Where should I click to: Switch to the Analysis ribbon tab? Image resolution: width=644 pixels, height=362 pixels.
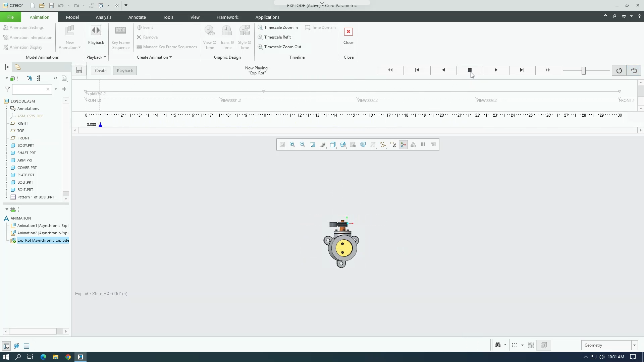point(103,17)
